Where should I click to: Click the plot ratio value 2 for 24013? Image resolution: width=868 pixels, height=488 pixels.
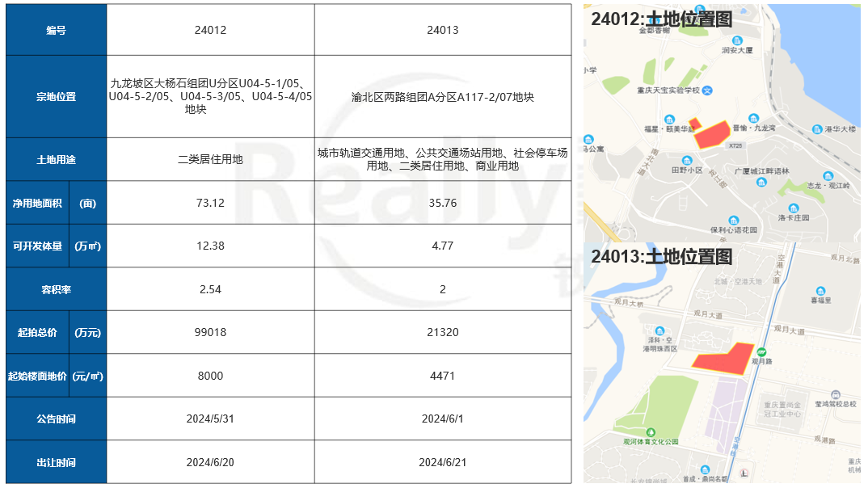tap(443, 289)
